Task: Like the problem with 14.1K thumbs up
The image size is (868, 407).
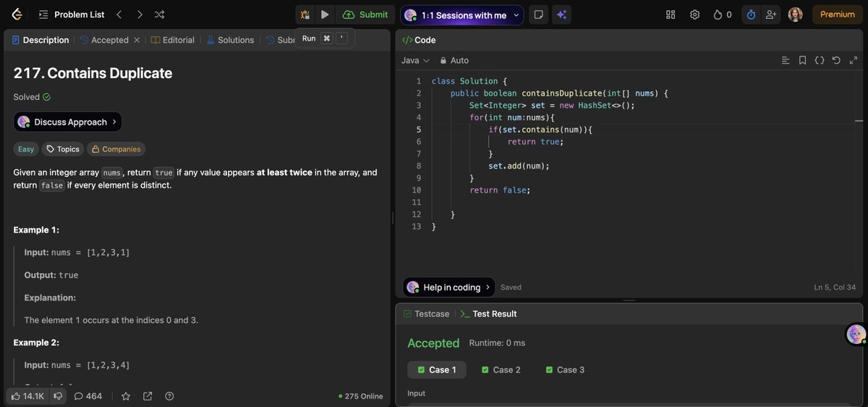Action: 27,396
